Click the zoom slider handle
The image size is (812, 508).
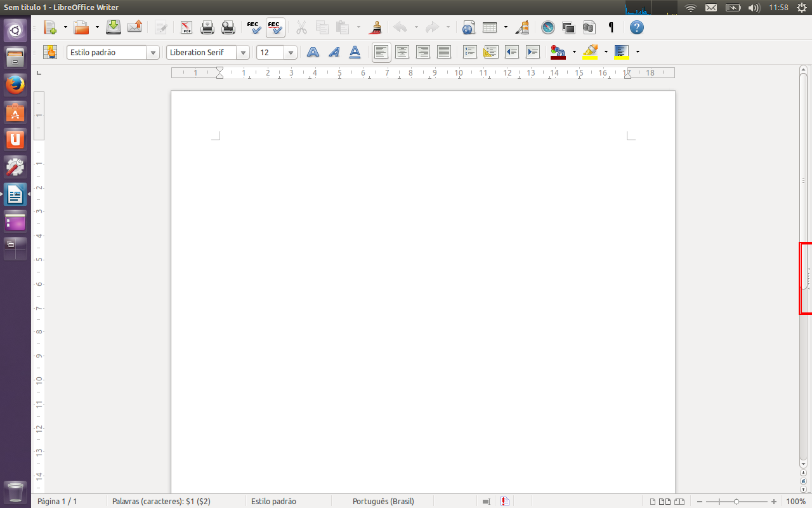(x=737, y=501)
